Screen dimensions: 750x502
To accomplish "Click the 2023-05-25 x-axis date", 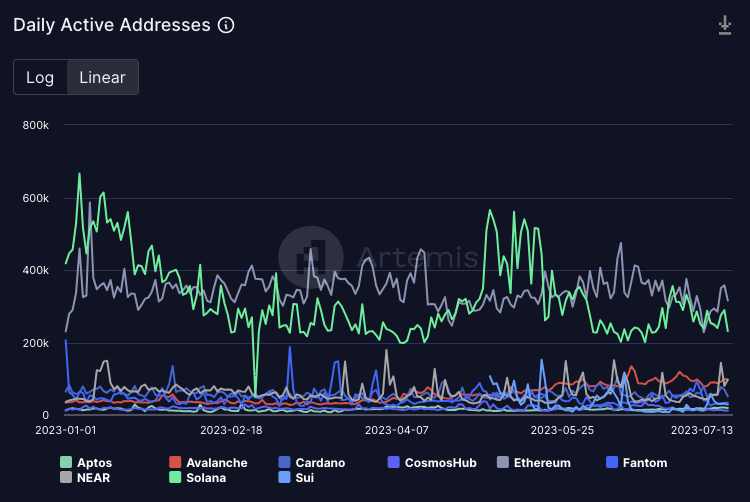I will [562, 430].
